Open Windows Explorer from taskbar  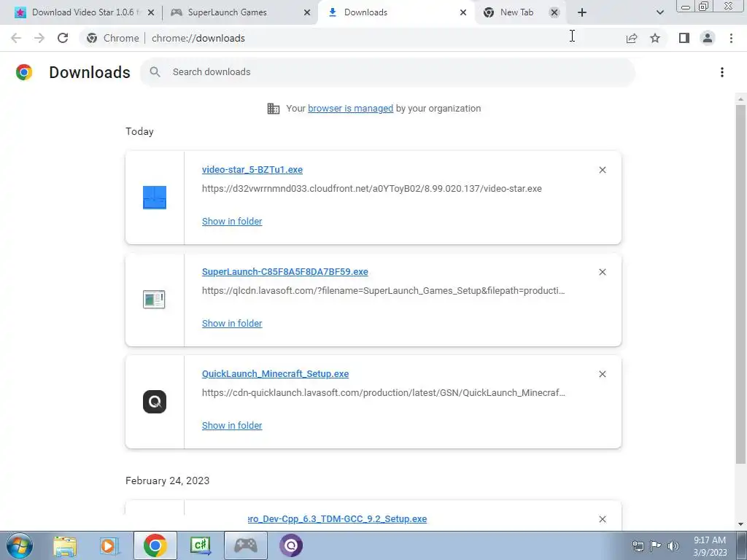pyautogui.click(x=65, y=545)
